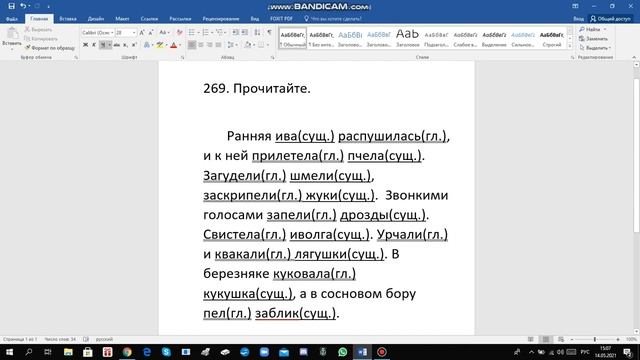Open highlight color dropdown arrow
The width and height of the screenshot is (640, 360).
(166, 45)
